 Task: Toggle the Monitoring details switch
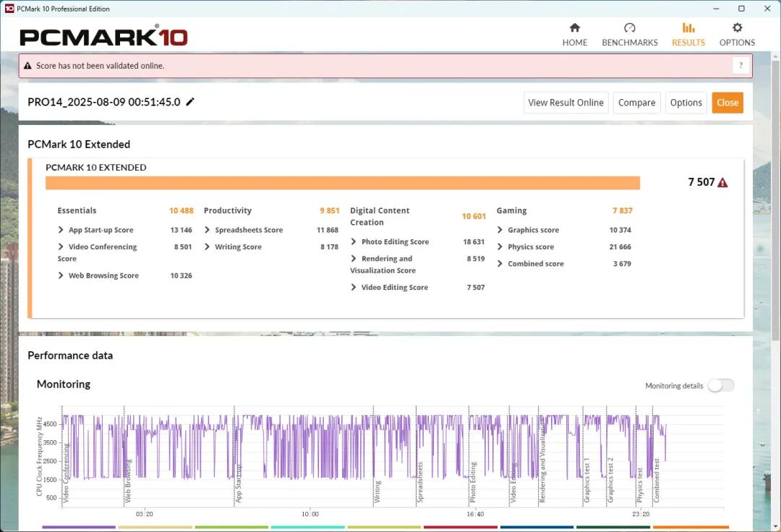click(x=720, y=385)
